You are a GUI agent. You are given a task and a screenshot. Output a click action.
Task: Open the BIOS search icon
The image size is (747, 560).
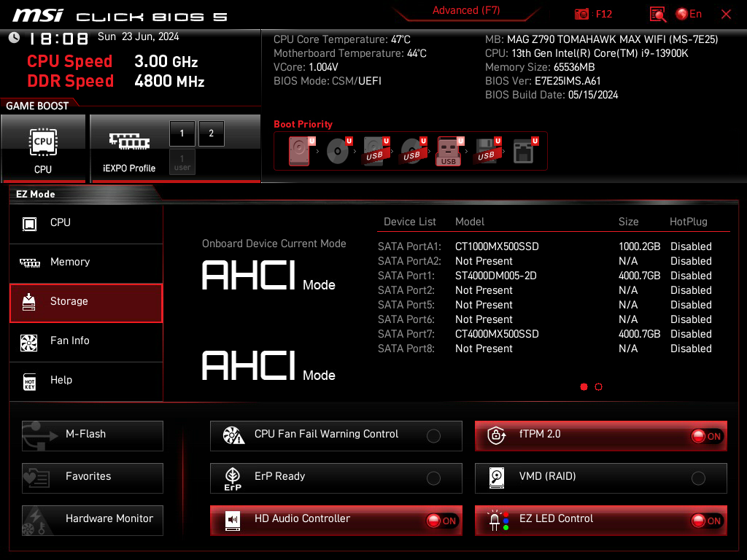click(x=658, y=14)
